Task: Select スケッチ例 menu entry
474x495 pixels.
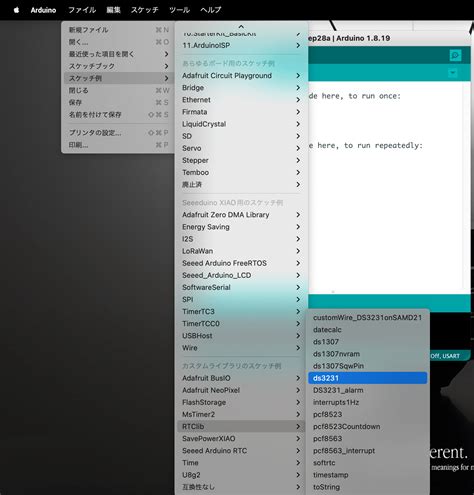Action: click(118, 78)
